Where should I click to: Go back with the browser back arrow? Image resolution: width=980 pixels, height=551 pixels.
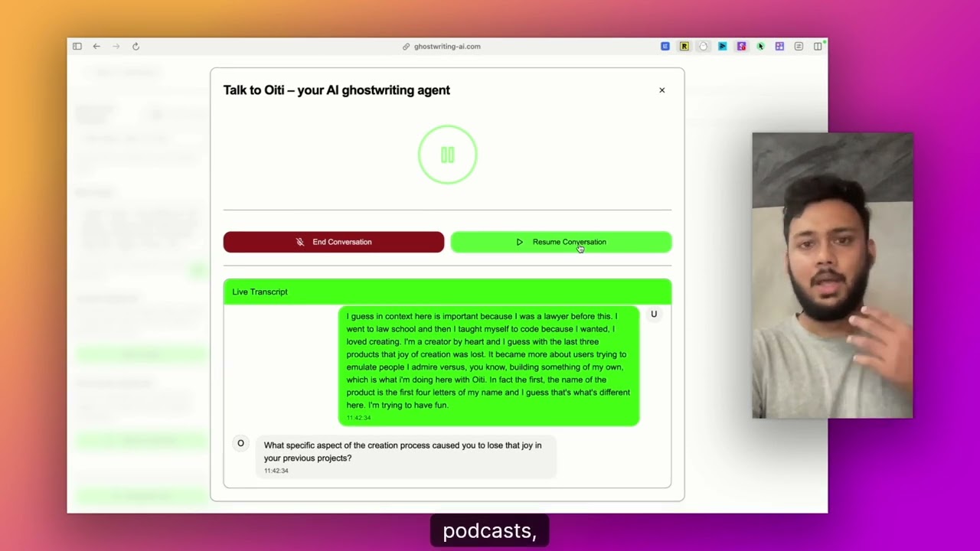point(96,47)
